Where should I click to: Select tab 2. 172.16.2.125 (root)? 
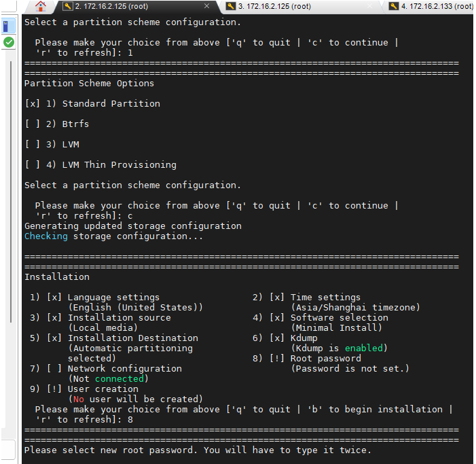coord(111,7)
